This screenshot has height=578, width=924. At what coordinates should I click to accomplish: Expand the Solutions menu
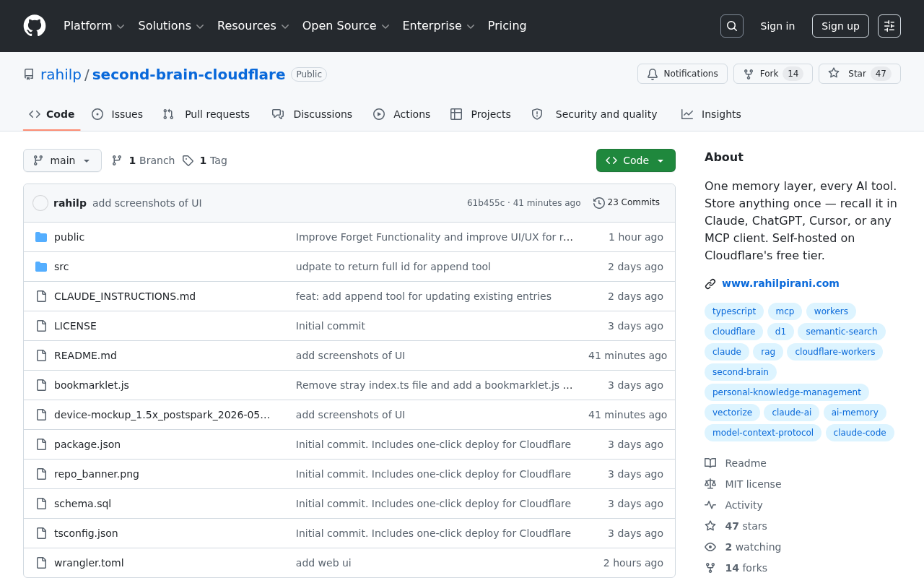click(x=171, y=26)
